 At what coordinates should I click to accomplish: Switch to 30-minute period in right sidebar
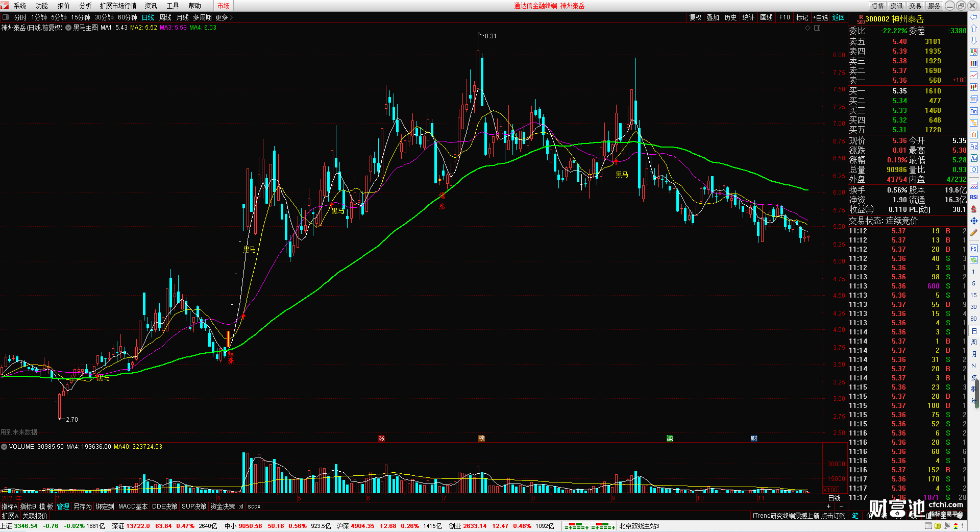tap(973, 307)
